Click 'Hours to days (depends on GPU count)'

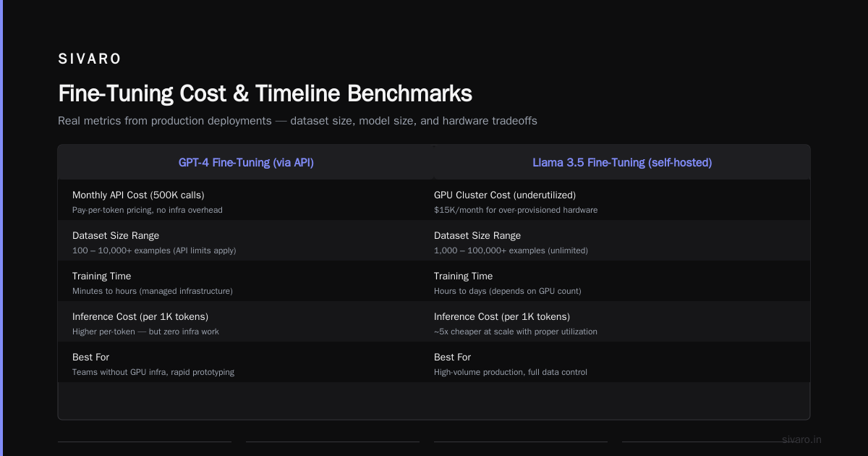click(508, 291)
